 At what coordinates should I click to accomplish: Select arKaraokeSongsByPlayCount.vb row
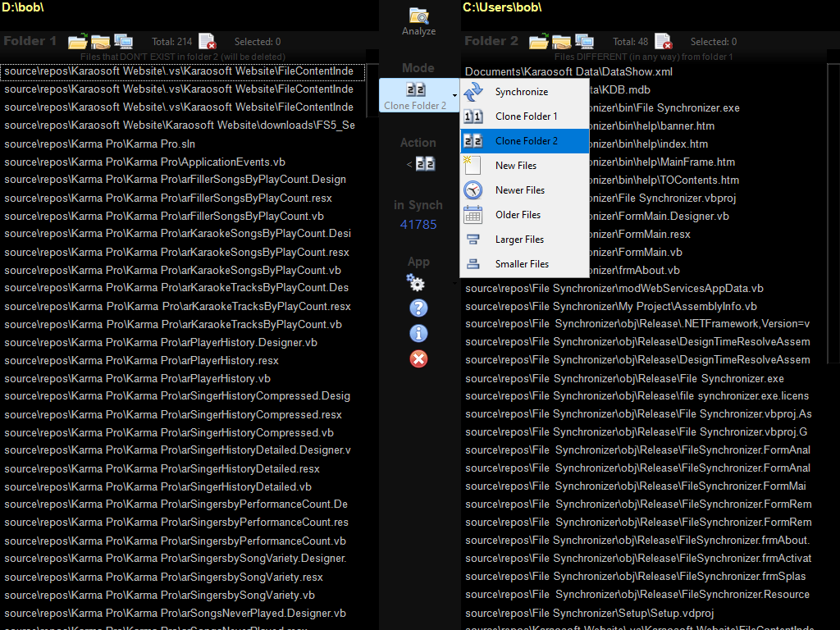(x=182, y=270)
